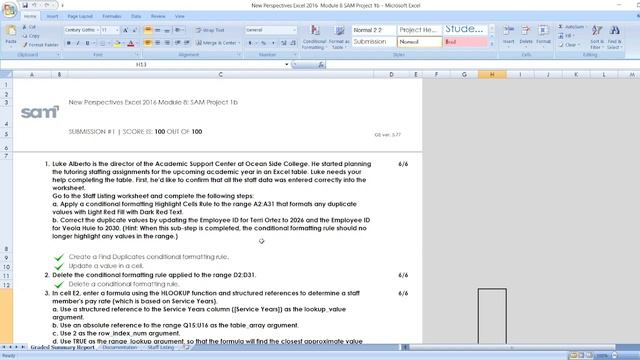Open the Delete cells menu

pyautogui.click(x=526, y=36)
